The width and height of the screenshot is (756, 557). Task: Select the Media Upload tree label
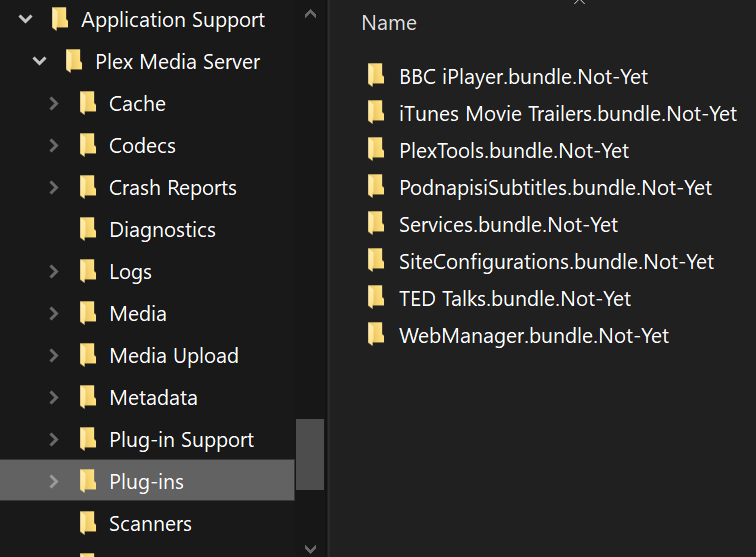[x=174, y=356]
